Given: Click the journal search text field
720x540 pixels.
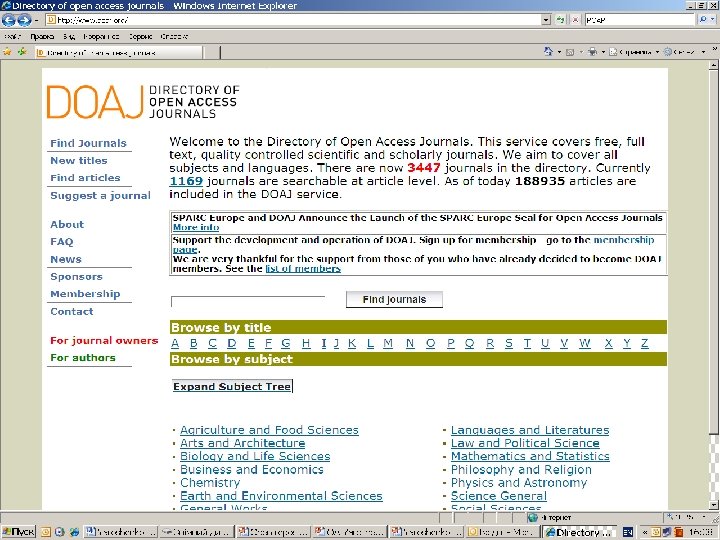Looking at the screenshot, I should coord(248,301).
